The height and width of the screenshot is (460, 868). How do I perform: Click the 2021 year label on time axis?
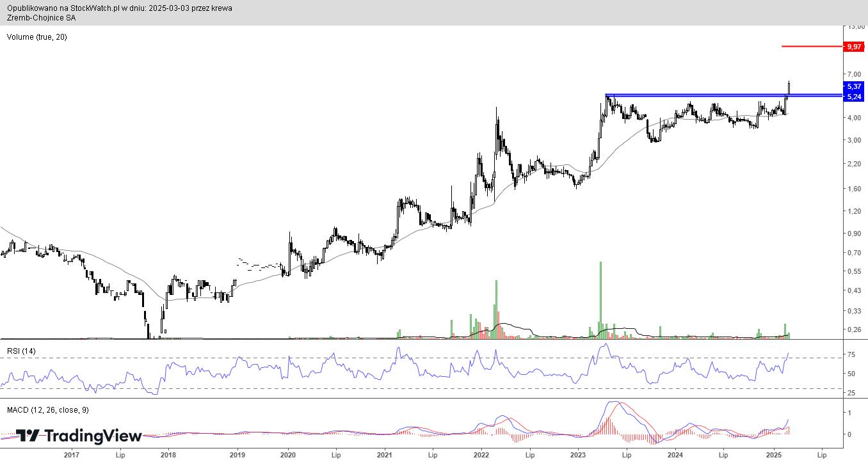tap(385, 455)
